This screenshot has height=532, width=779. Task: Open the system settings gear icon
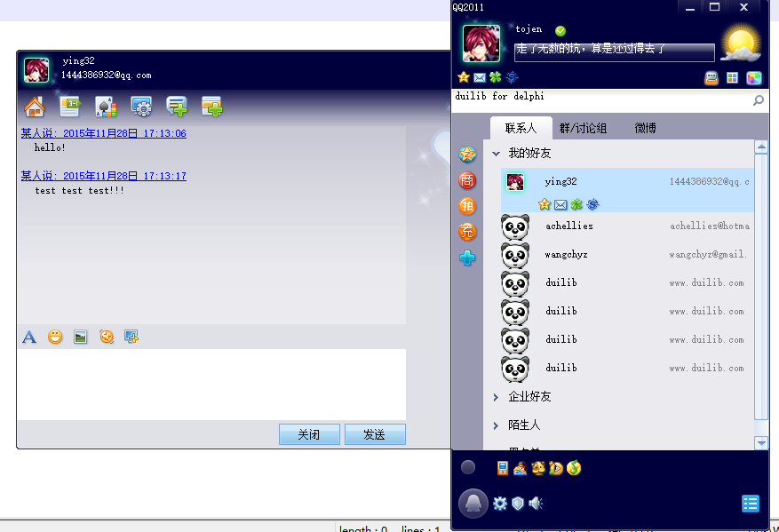click(500, 504)
